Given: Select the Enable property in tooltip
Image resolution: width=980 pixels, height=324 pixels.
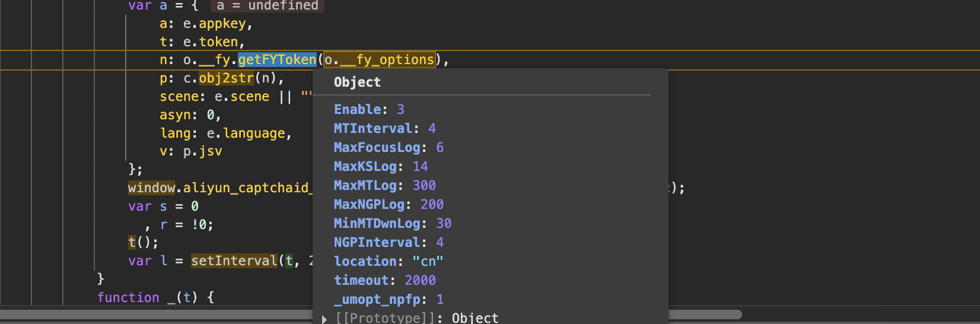Looking at the screenshot, I should [369, 110].
